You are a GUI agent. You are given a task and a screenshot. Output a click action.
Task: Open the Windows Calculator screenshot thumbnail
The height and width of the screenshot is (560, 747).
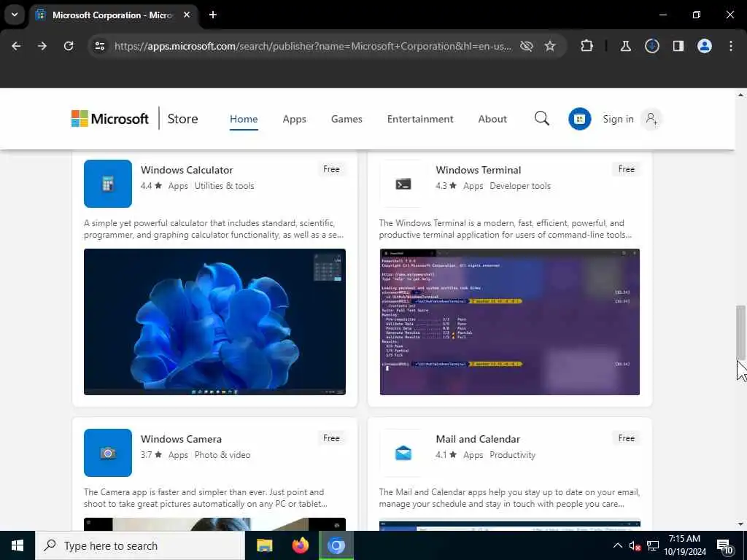coord(215,322)
